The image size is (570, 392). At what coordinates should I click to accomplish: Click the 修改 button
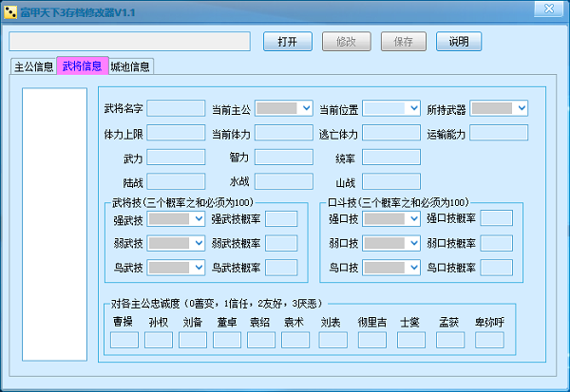tap(346, 42)
